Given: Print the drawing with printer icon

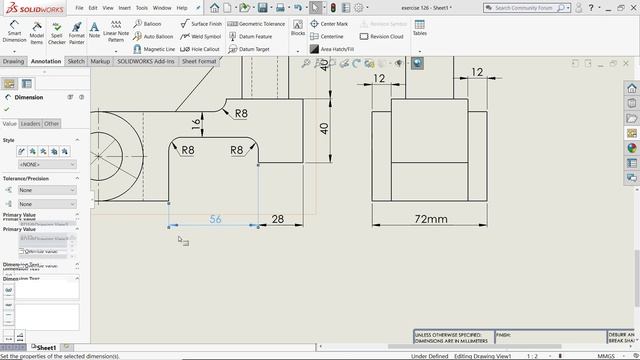Looking at the screenshot, I should tap(280, 8).
